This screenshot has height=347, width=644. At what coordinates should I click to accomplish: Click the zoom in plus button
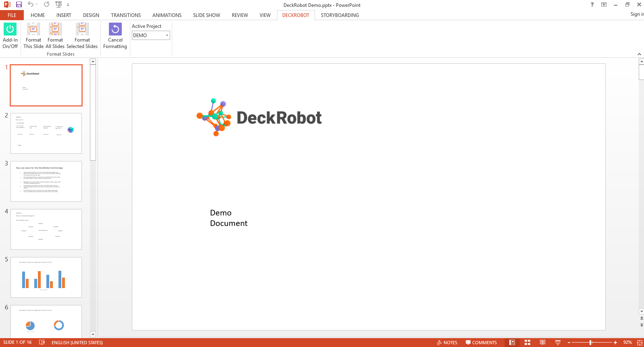[615, 343]
